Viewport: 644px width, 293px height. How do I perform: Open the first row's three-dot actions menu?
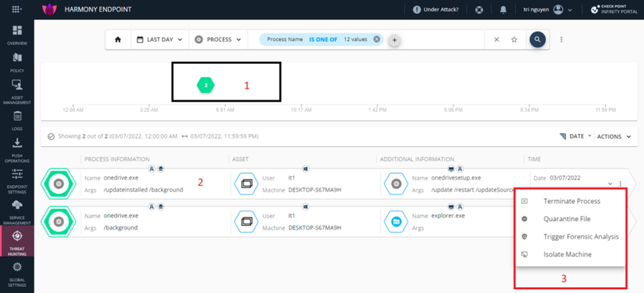(620, 183)
